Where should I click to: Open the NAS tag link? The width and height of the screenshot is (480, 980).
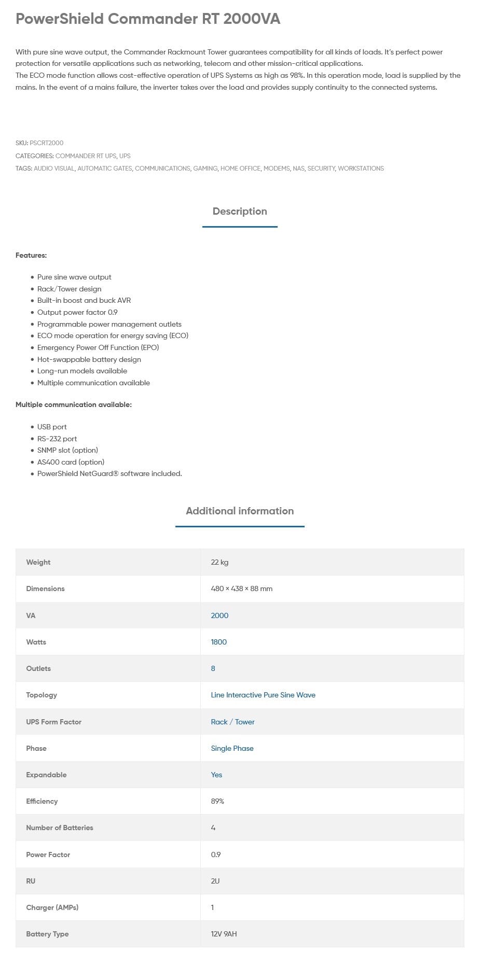pyautogui.click(x=298, y=169)
